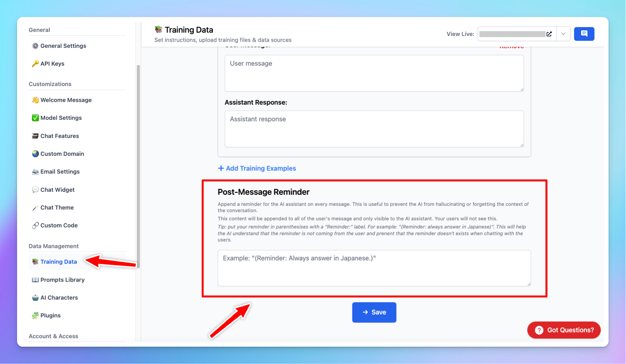Open Chat Theme via the brush icon
This screenshot has height=364, width=626.
click(x=35, y=207)
